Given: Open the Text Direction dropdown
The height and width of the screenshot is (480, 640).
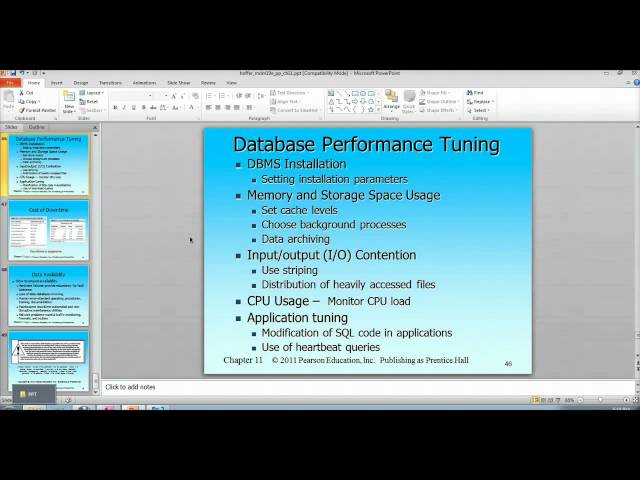Looking at the screenshot, I should click(289, 93).
